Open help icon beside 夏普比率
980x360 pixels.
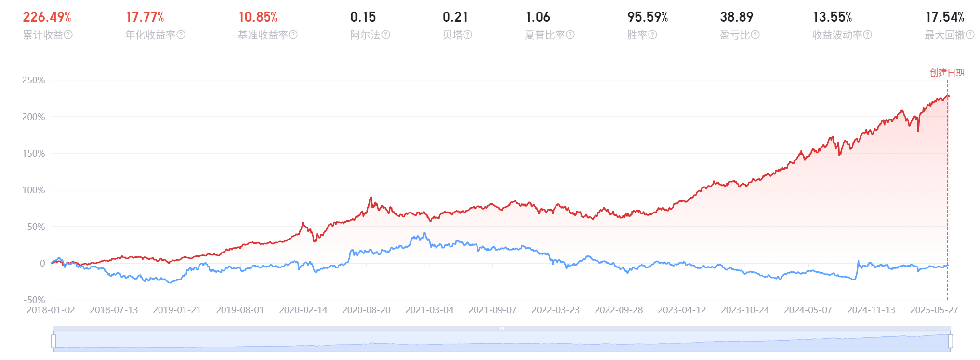(570, 35)
